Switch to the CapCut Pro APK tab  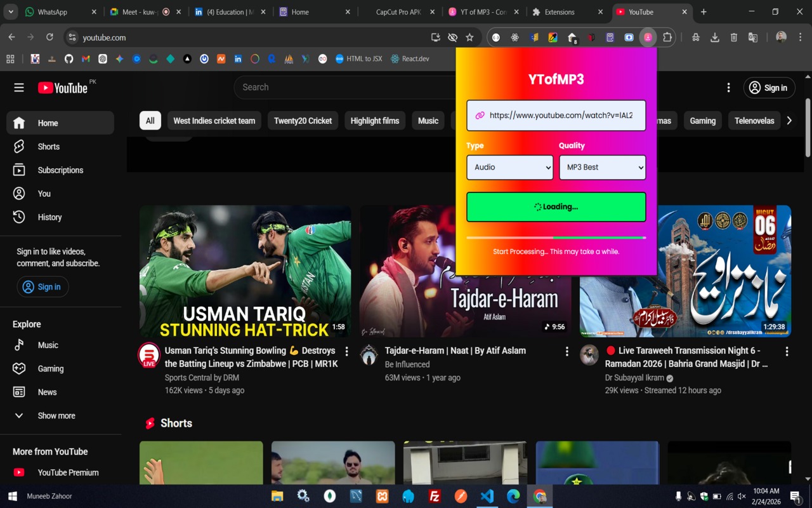tap(398, 11)
